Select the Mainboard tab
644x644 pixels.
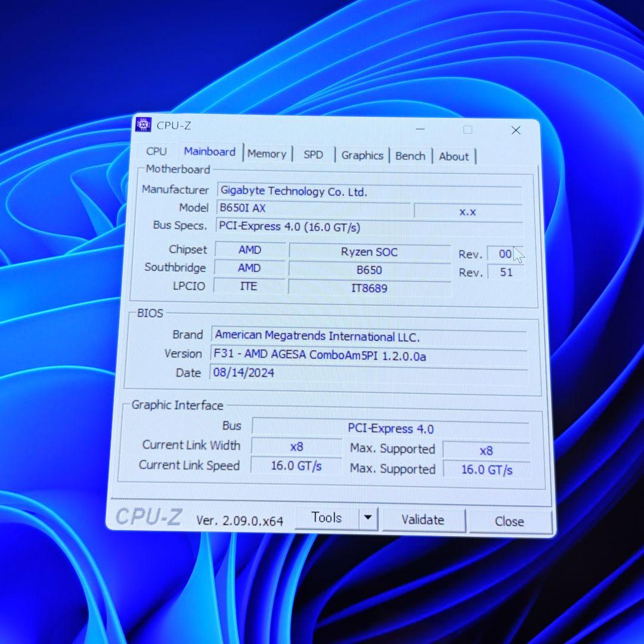click(x=210, y=151)
